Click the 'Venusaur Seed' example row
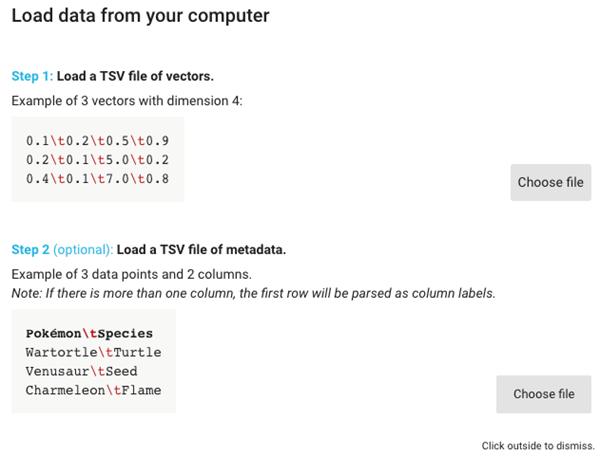The height and width of the screenshot is (456, 600). coord(82,371)
